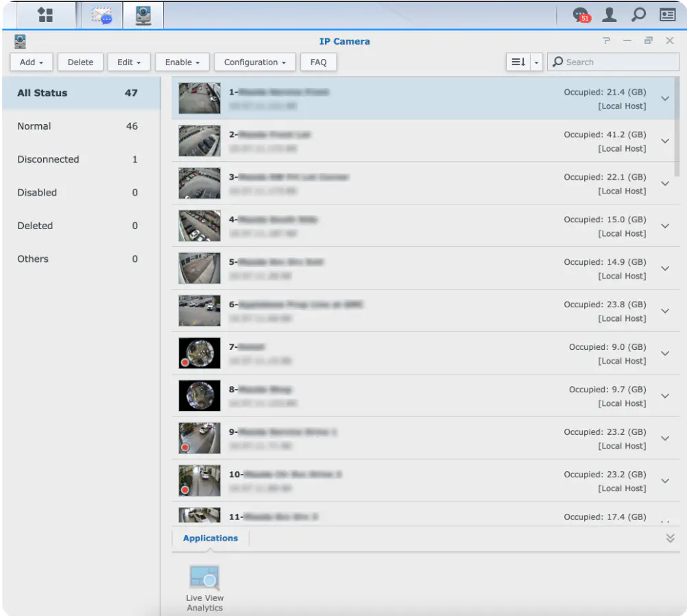Viewport: 687px width, 616px height.
Task: Click "Occupied: 15.0 (GB)" text
Action: pos(605,220)
